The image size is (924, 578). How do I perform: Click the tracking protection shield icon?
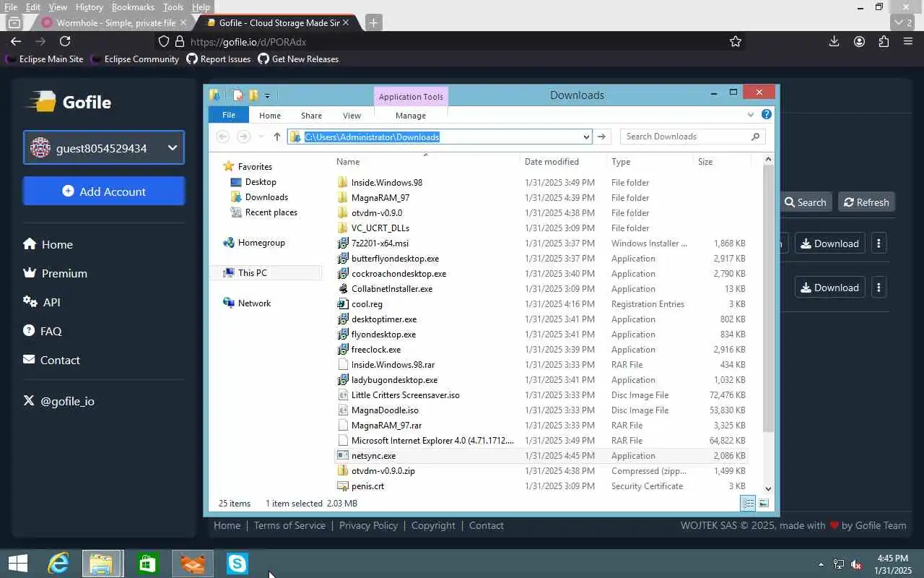click(164, 42)
